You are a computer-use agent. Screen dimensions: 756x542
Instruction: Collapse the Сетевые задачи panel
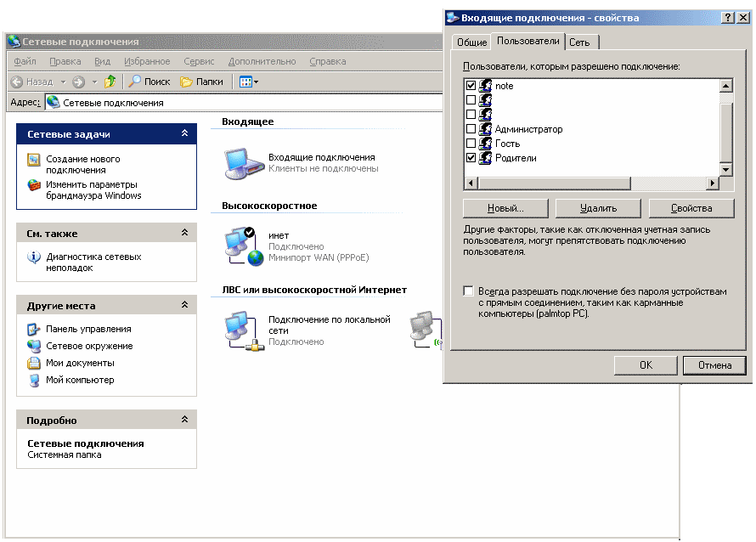[x=184, y=133]
